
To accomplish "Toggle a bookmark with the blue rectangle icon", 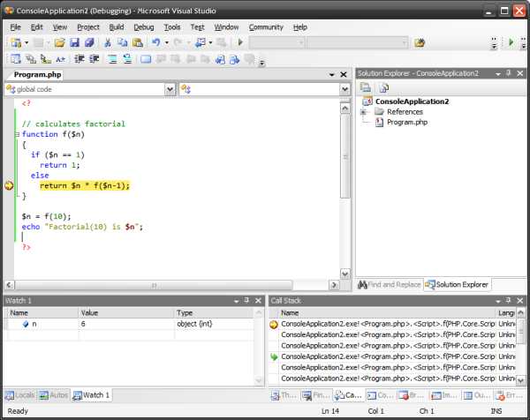I will pyautogui.click(x=146, y=59).
